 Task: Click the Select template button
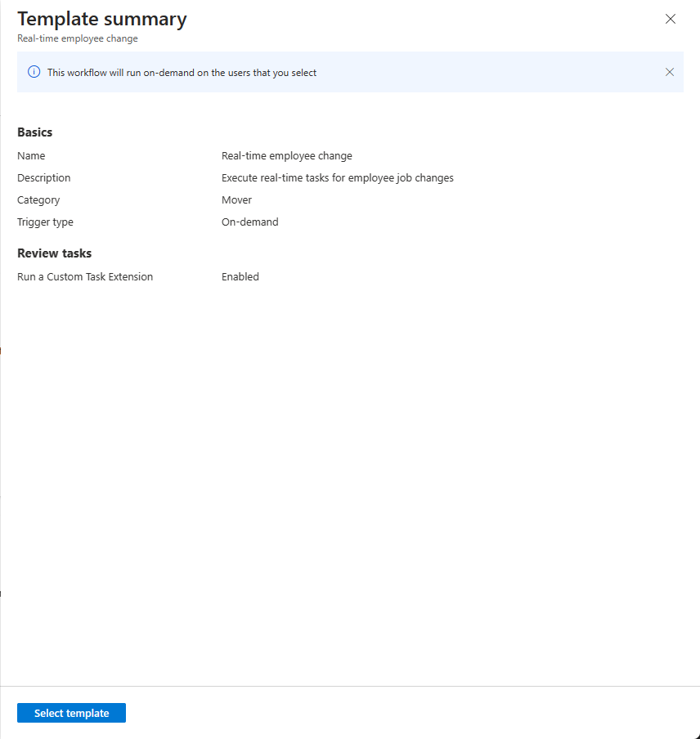(x=71, y=712)
